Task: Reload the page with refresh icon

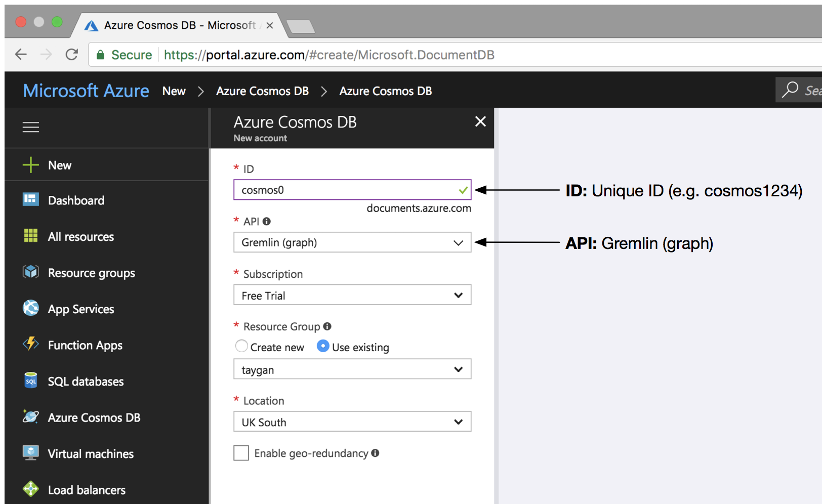Action: coord(72,54)
